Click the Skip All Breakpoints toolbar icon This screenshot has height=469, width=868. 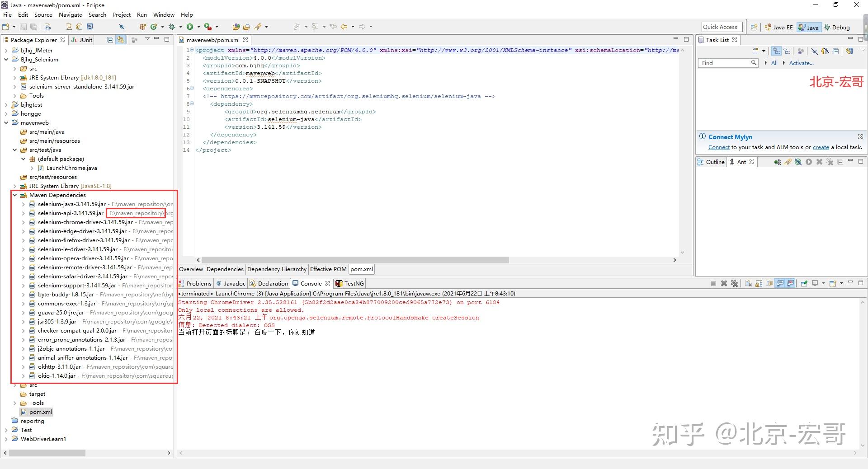click(x=122, y=27)
